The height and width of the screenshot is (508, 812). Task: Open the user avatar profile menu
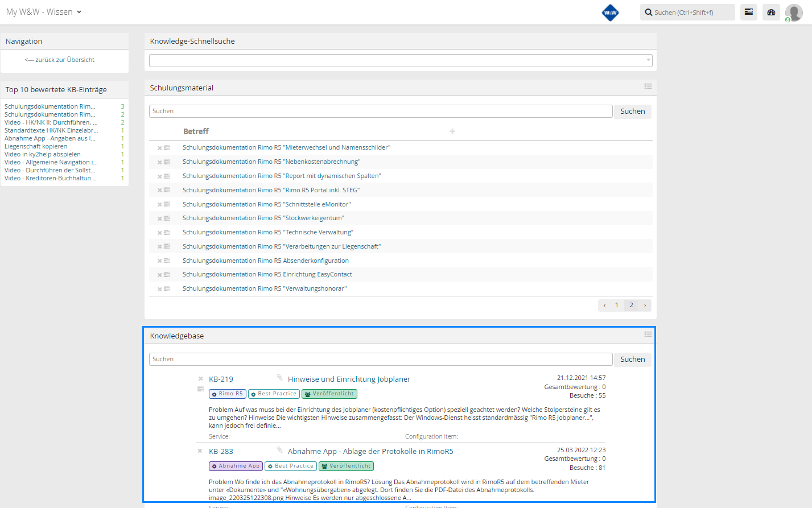point(793,13)
